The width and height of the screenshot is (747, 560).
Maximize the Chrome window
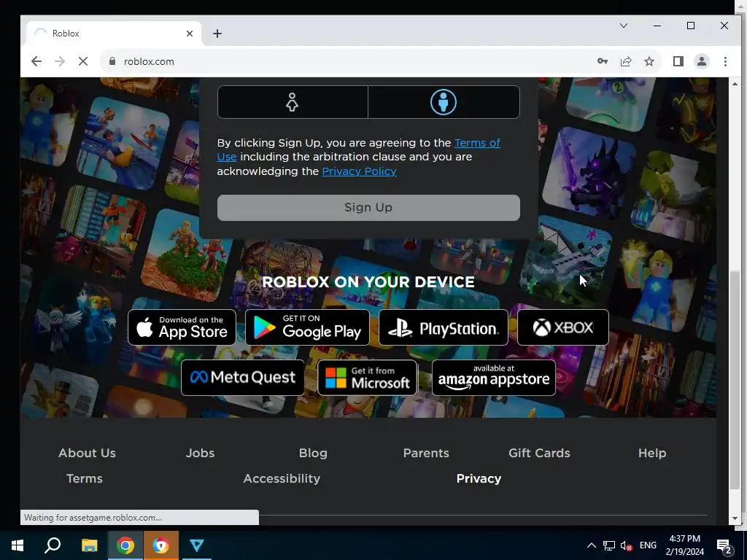click(x=691, y=26)
